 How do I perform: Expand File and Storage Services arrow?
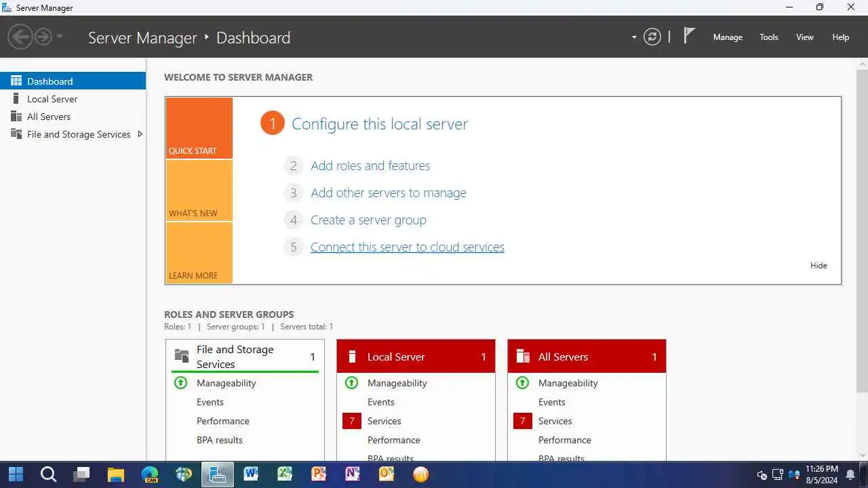140,134
